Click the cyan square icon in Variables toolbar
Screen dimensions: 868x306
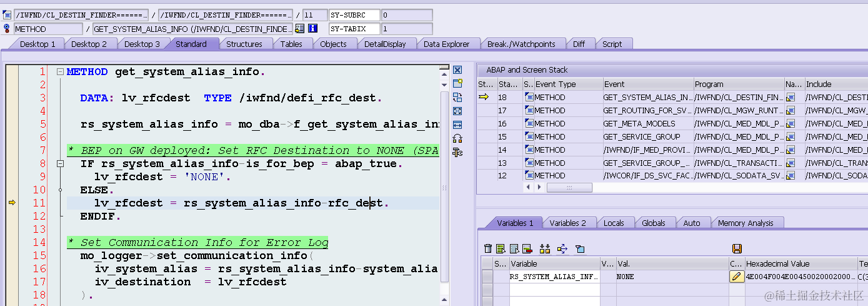(580, 248)
